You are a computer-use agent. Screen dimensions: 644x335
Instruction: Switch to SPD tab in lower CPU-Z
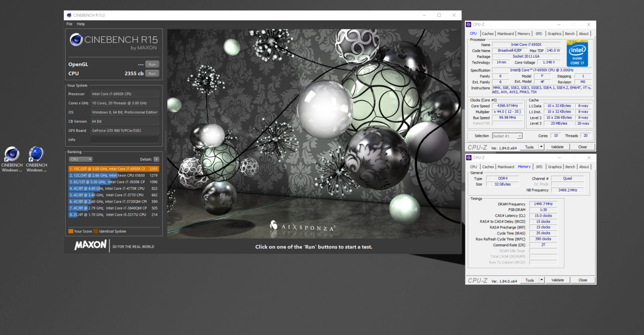click(539, 167)
